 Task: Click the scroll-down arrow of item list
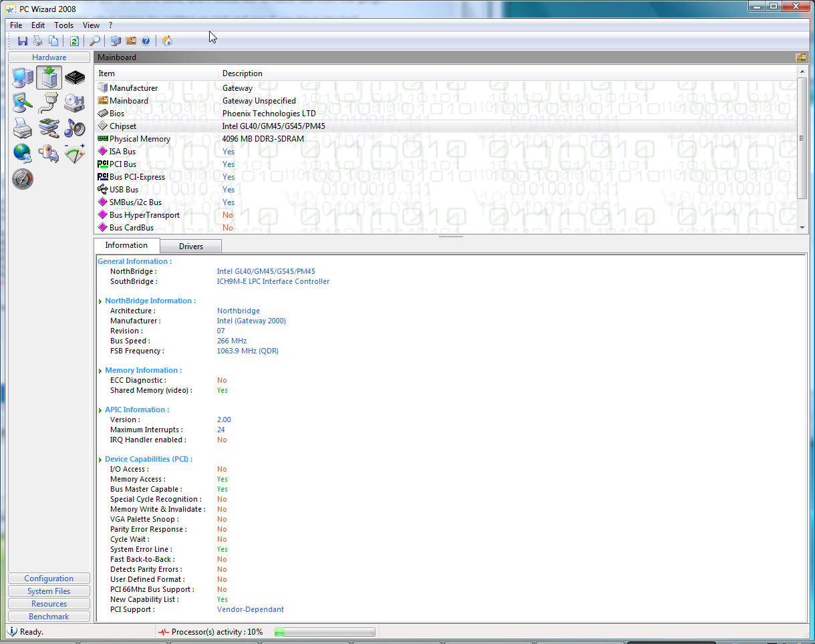point(802,228)
